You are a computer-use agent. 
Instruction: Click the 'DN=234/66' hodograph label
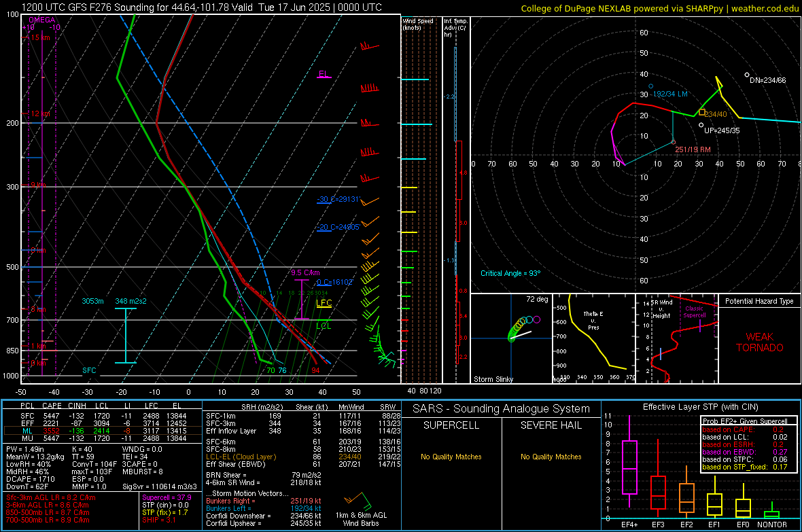pyautogui.click(x=768, y=80)
